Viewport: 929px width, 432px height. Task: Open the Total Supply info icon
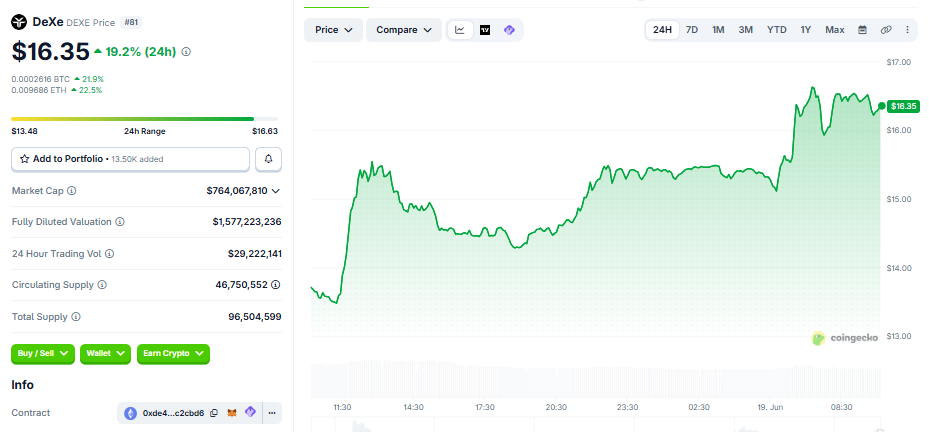(x=76, y=317)
